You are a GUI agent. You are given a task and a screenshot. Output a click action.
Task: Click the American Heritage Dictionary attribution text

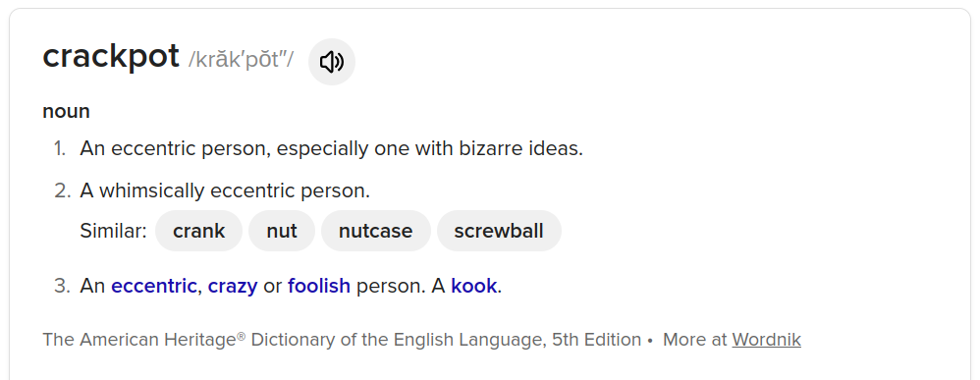pyautogui.click(x=342, y=340)
